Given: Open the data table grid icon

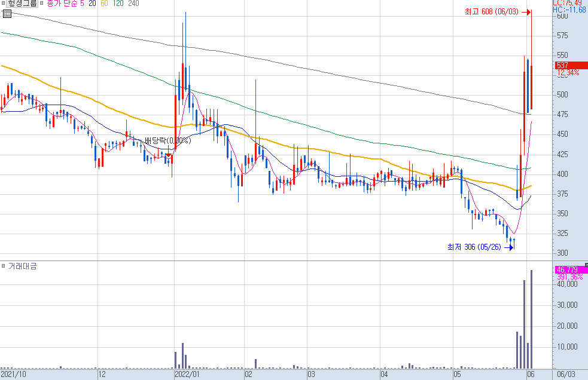Looking at the screenshot, I should pos(7,14).
